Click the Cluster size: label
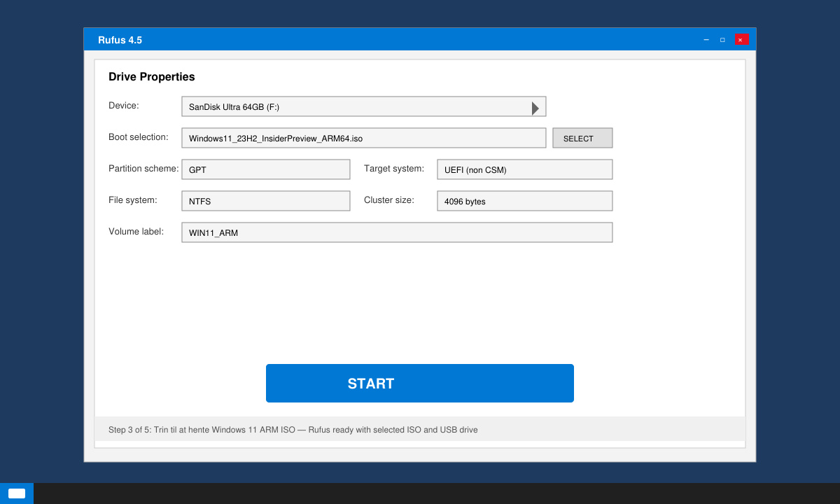The height and width of the screenshot is (504, 840). point(389,200)
